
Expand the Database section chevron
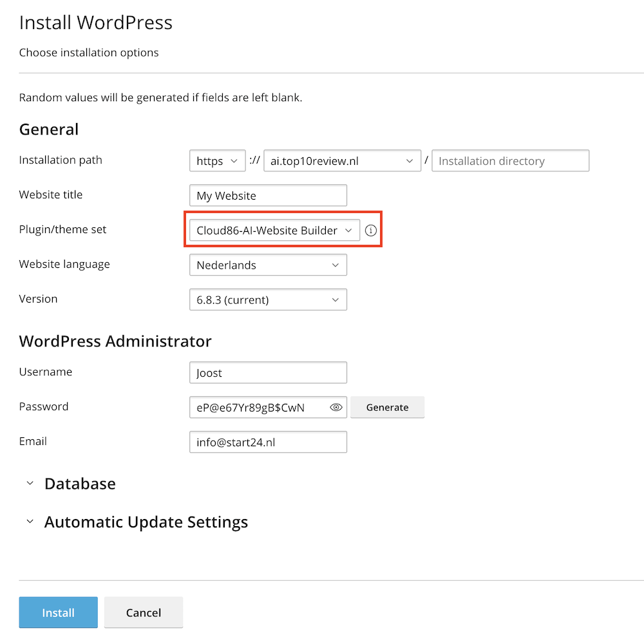point(30,484)
